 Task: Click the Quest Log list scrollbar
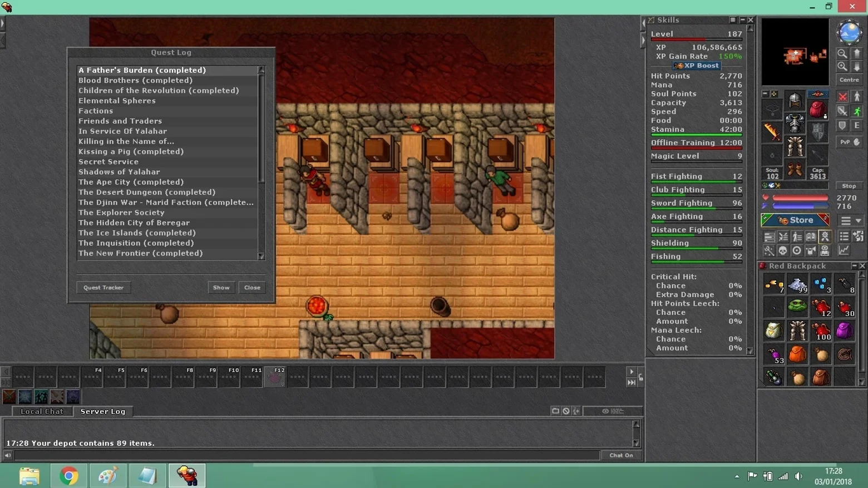click(x=261, y=163)
